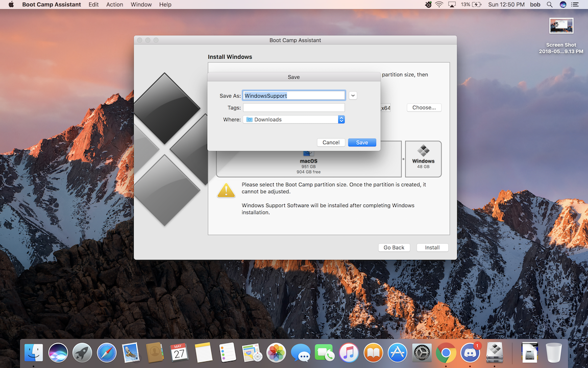Expand the Save dialog with chevron
Viewport: 588px width, 368px height.
(x=353, y=96)
